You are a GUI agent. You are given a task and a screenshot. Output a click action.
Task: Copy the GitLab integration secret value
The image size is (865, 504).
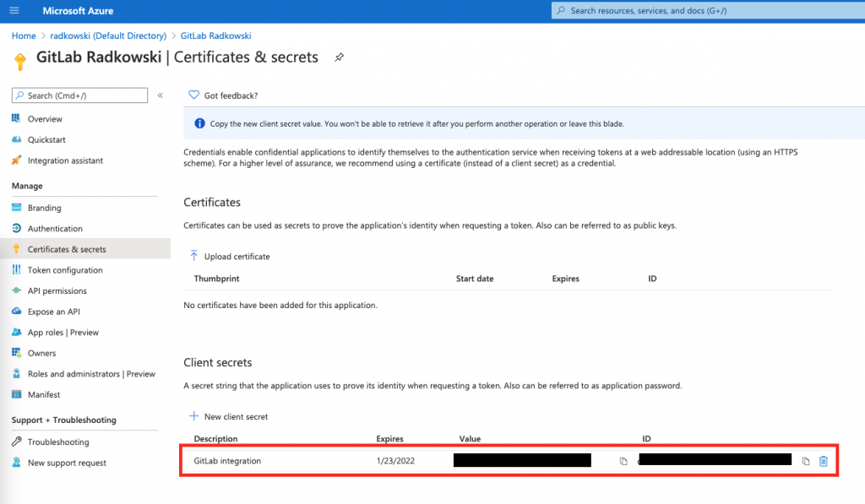click(623, 461)
